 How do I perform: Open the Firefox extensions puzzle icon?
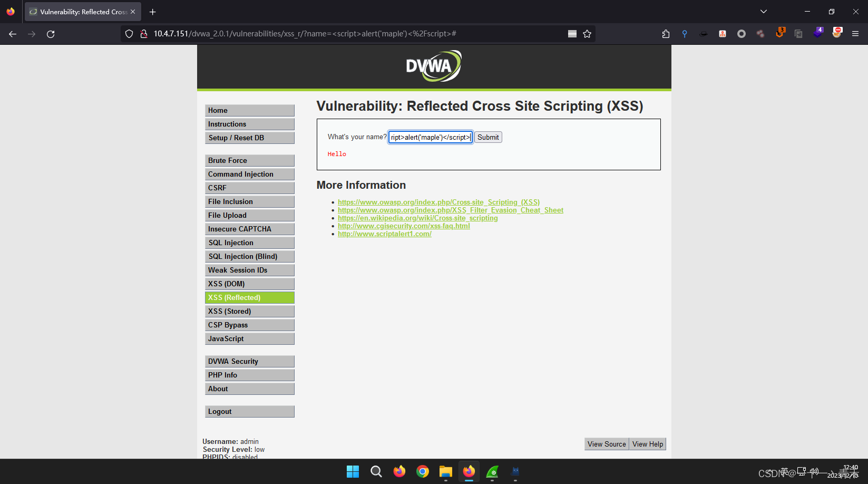point(666,34)
